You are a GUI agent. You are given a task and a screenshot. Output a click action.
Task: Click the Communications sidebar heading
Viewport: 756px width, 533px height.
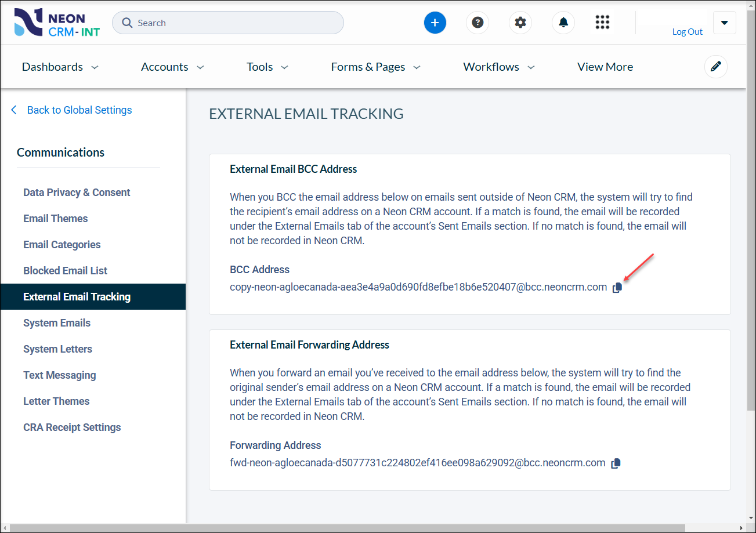(61, 153)
